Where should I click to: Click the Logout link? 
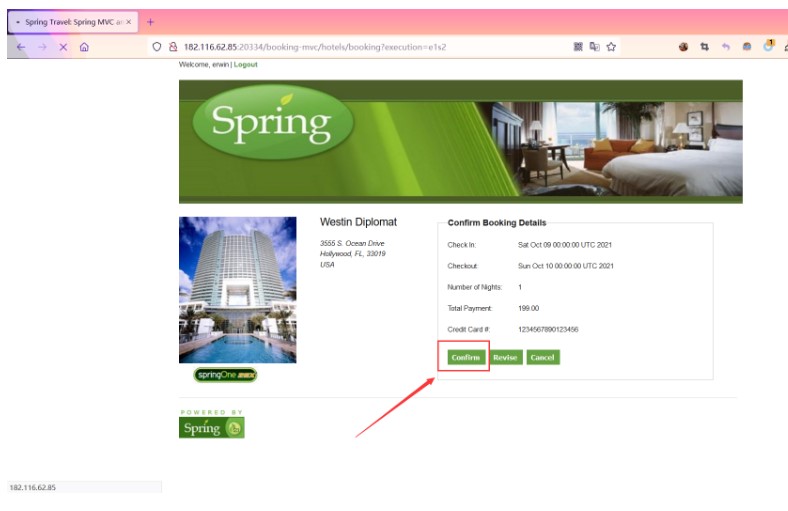pos(245,64)
